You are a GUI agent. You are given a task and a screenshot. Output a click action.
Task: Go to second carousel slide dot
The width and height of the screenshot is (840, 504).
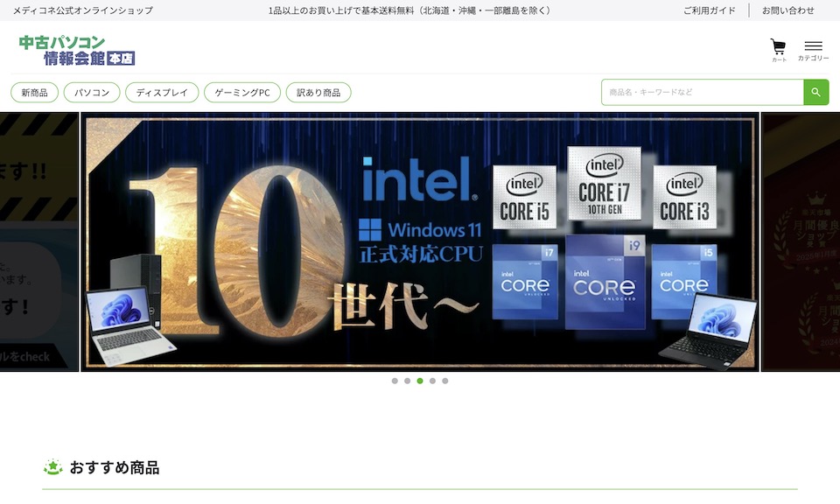click(x=407, y=381)
